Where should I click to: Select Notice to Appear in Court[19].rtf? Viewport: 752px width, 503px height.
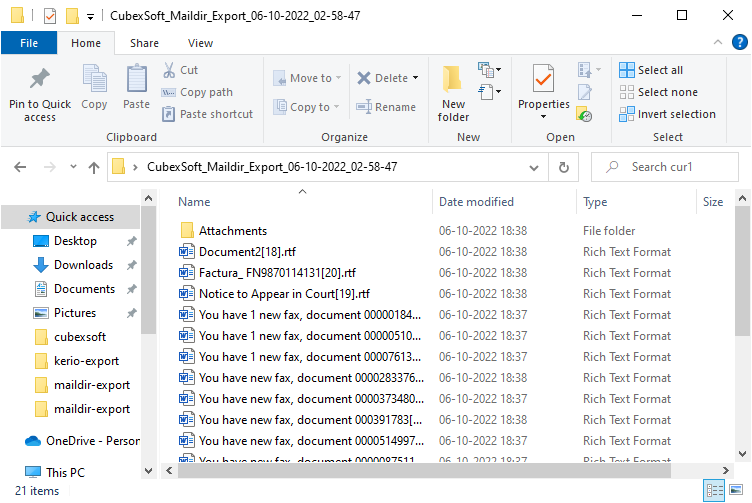pyautogui.click(x=284, y=294)
